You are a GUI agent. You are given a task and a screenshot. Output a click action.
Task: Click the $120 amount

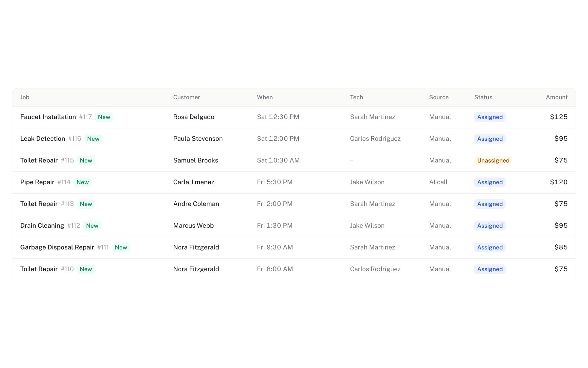[559, 182]
